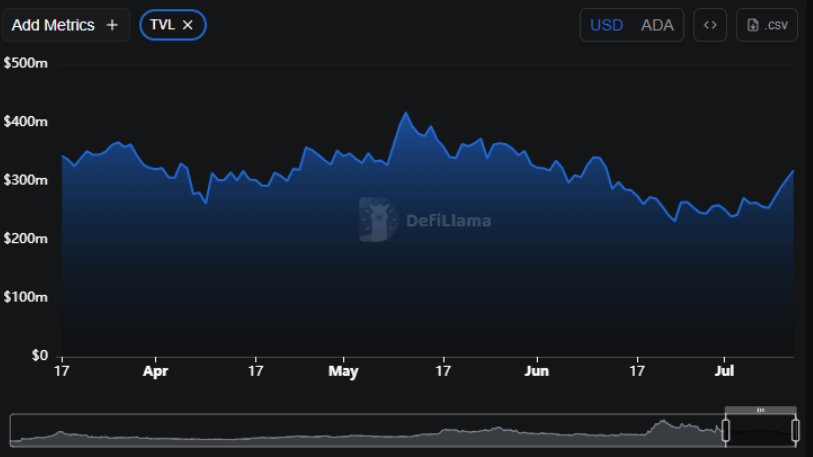Click the file download icon beside .csv
813x457 pixels.
[753, 25]
